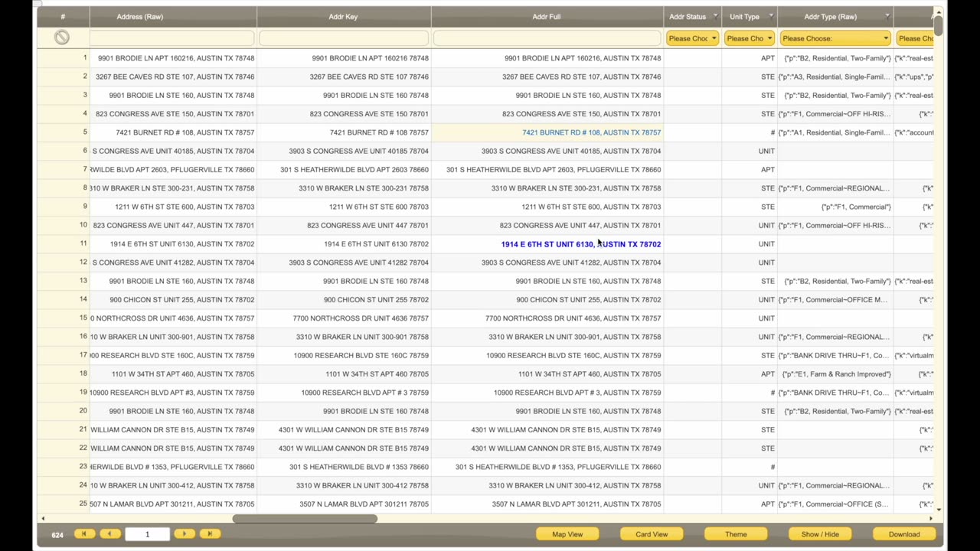This screenshot has width=980, height=551.
Task: Go to the next page arrow
Action: click(x=184, y=534)
